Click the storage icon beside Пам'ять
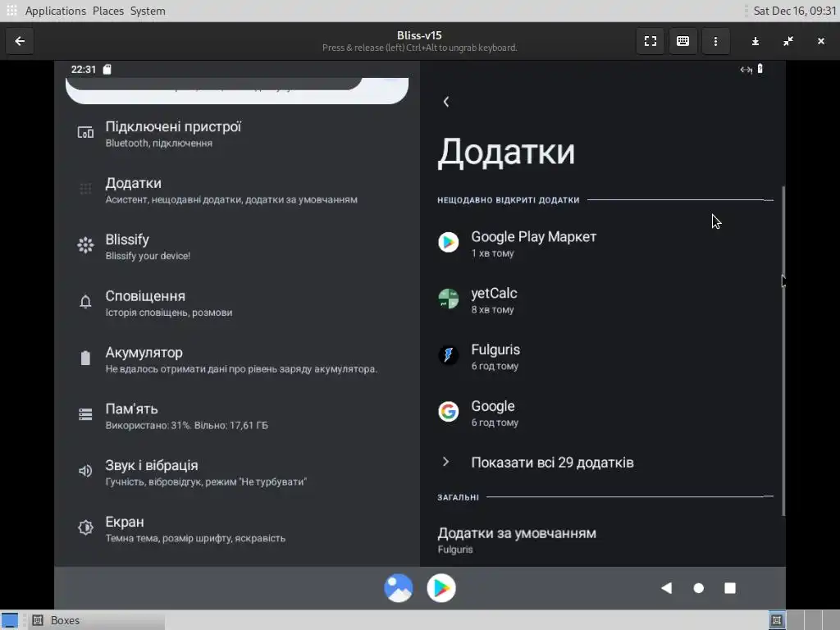 pyautogui.click(x=85, y=414)
